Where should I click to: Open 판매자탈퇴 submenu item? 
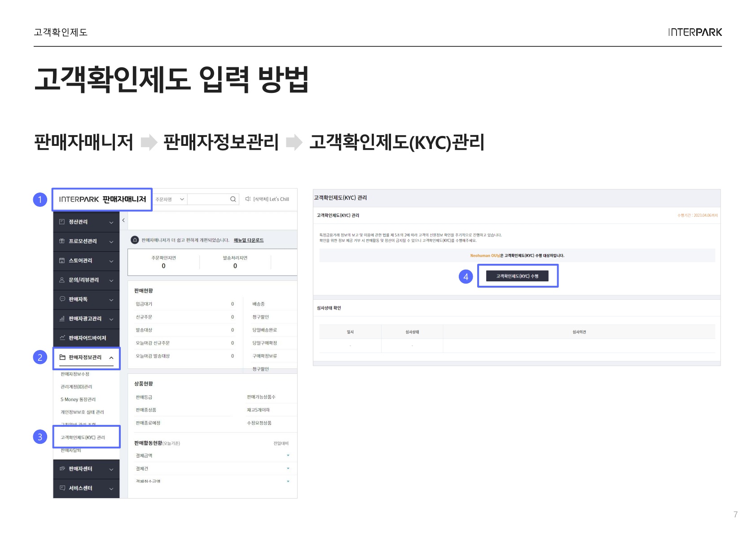pyautogui.click(x=71, y=450)
